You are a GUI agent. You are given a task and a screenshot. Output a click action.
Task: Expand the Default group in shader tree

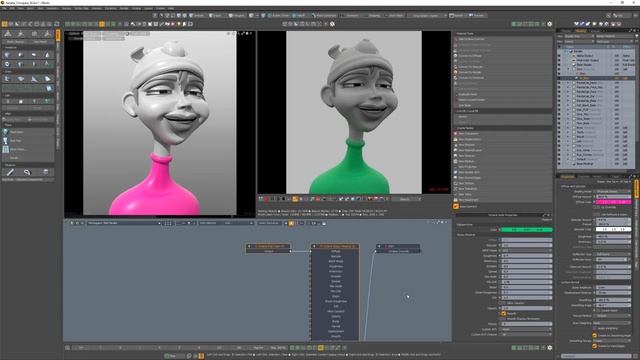click(568, 159)
